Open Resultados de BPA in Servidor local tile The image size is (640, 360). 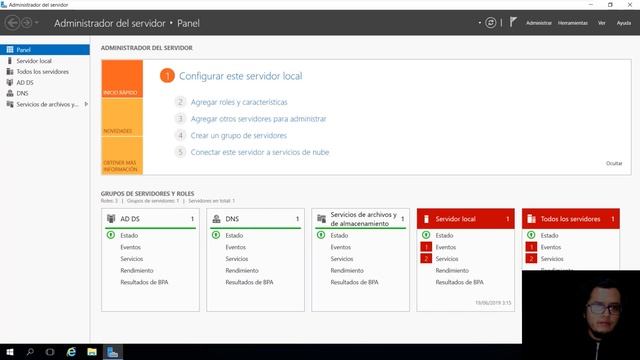click(x=459, y=282)
